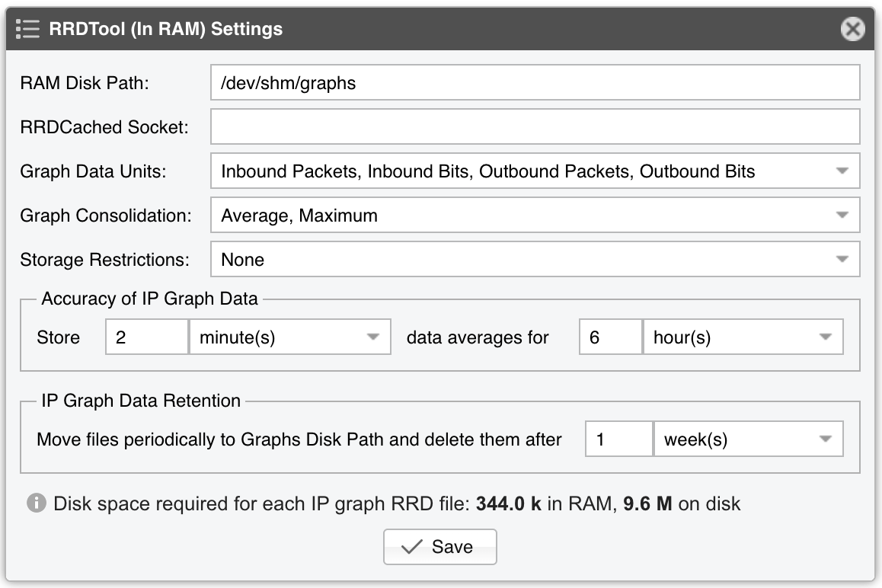Screen dimensions: 882x588
Task: Click the 'Move files periodically' description text
Action: 299,439
